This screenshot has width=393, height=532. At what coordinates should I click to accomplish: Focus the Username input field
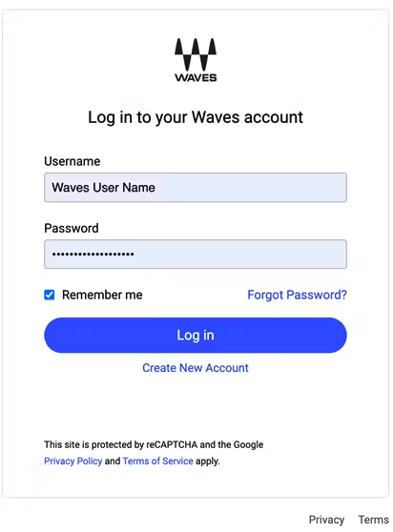pyautogui.click(x=196, y=187)
